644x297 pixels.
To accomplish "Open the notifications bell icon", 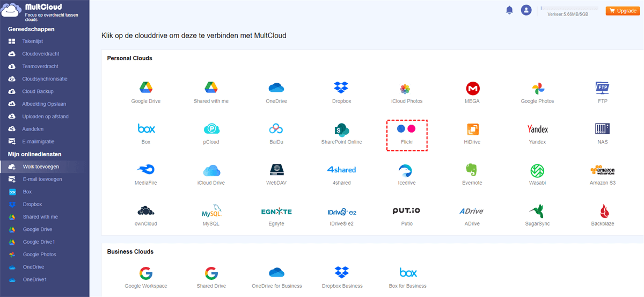I will pyautogui.click(x=509, y=10).
